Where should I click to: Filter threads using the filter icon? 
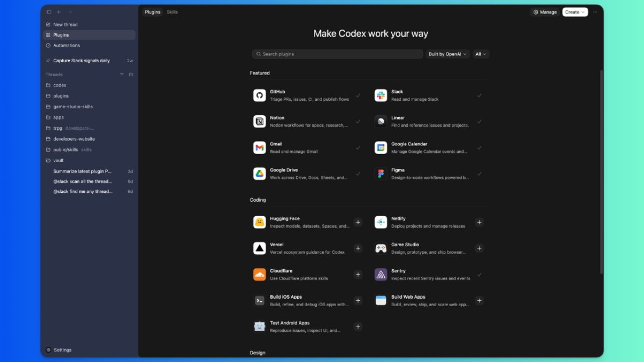[122, 75]
